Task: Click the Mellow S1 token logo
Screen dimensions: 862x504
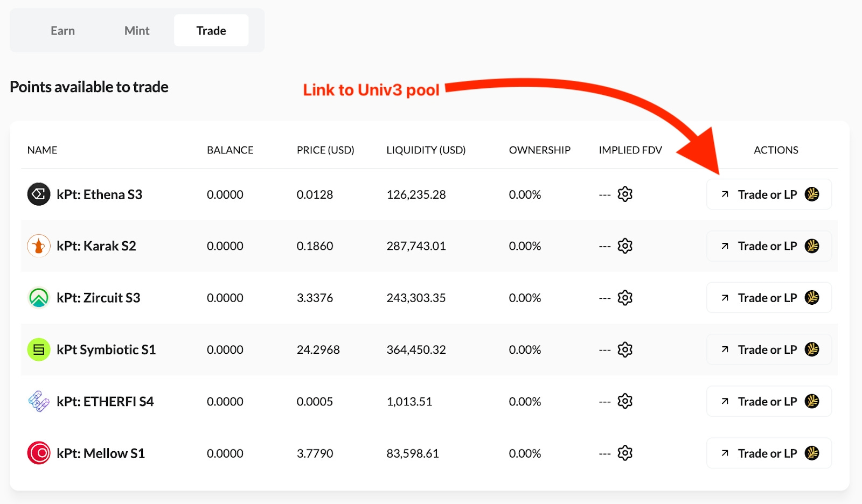Action: (39, 453)
